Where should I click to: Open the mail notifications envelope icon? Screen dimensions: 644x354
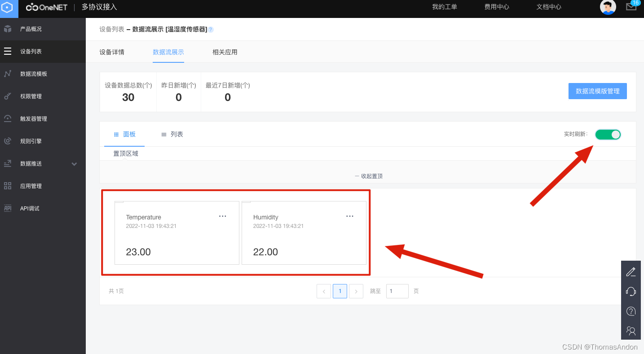point(631,7)
